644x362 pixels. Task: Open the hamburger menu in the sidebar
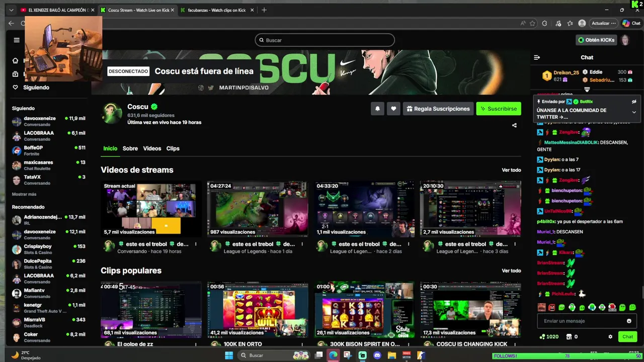click(x=17, y=40)
